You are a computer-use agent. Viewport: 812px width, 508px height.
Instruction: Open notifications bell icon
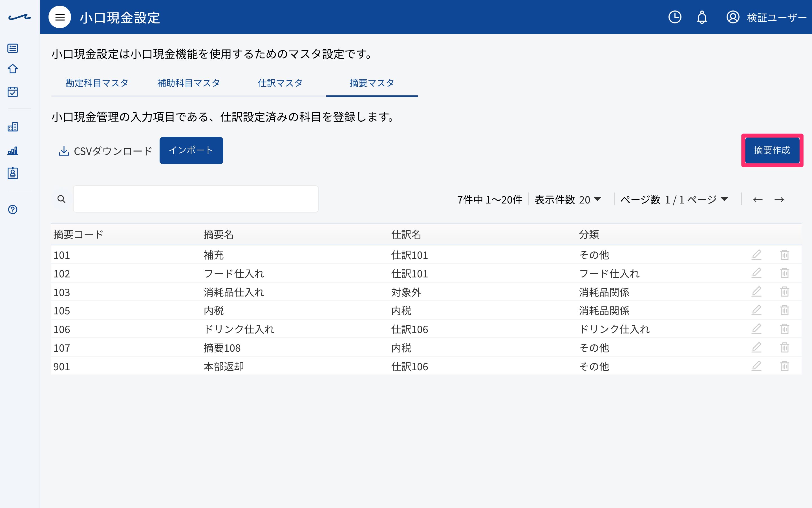pos(701,17)
